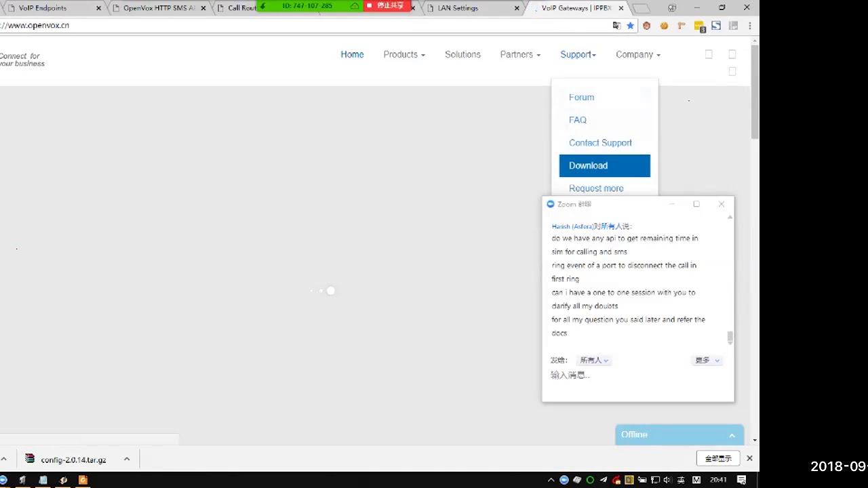Screen dimensions: 868x488
Task: Click the green circle tray icon
Action: click(590, 480)
